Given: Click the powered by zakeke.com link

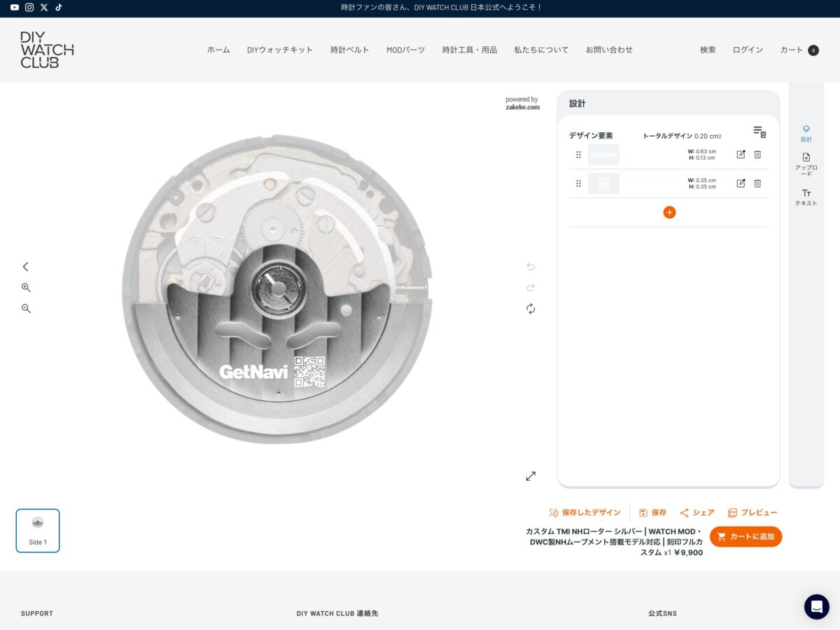Looking at the screenshot, I should click(x=522, y=104).
